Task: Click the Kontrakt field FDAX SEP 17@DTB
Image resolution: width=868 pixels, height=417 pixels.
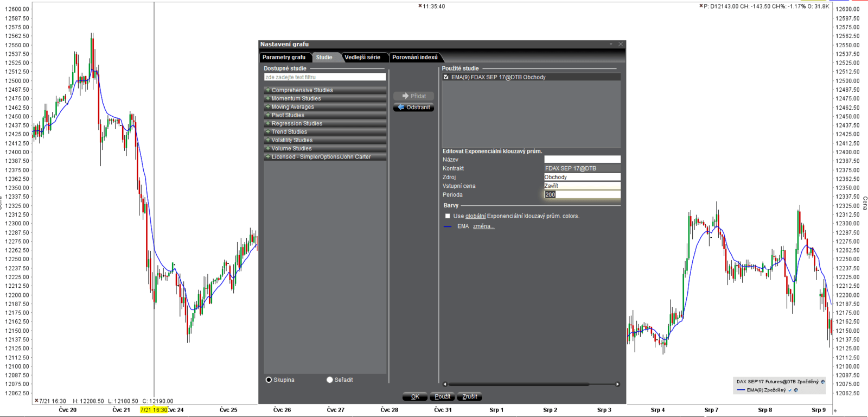Action: pyautogui.click(x=582, y=168)
